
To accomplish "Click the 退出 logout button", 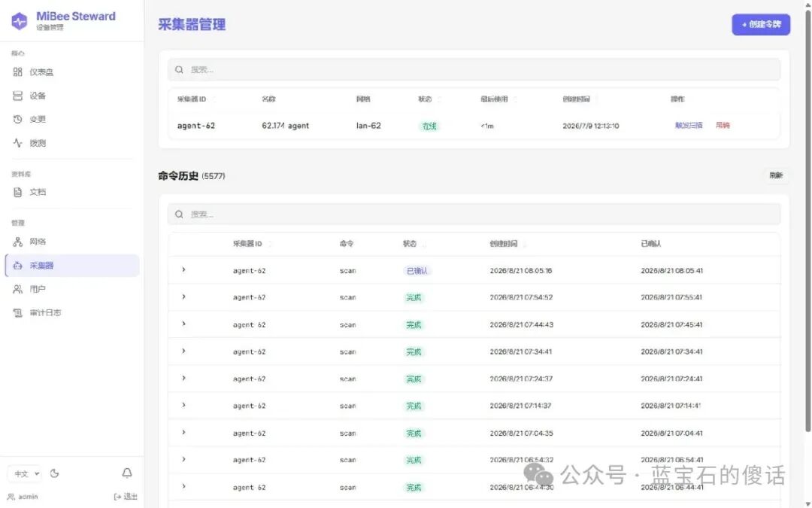I will (126, 497).
